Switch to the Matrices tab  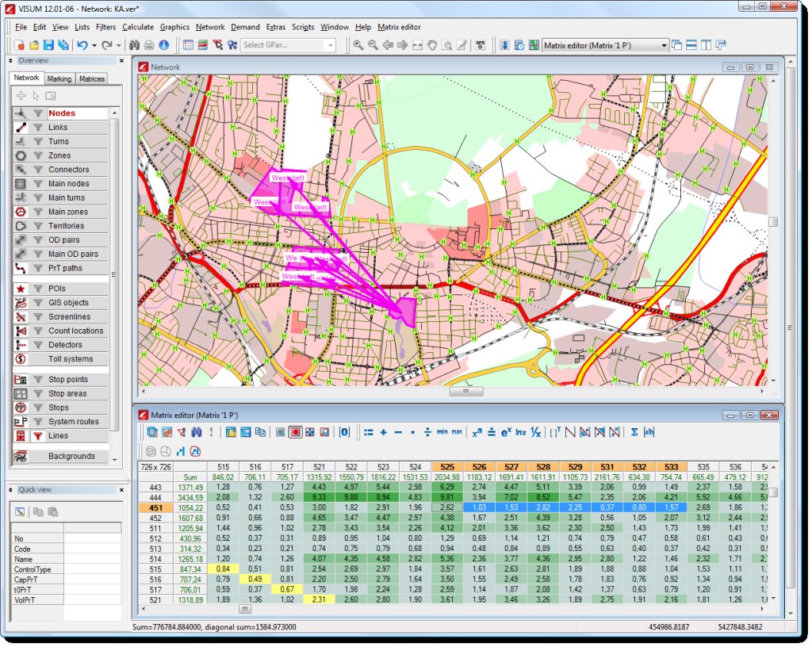tap(92, 78)
